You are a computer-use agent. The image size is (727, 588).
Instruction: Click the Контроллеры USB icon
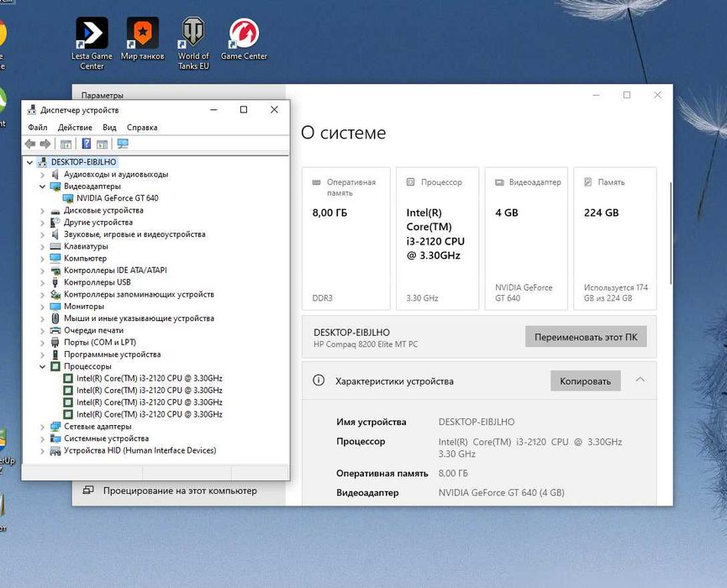pos(55,282)
